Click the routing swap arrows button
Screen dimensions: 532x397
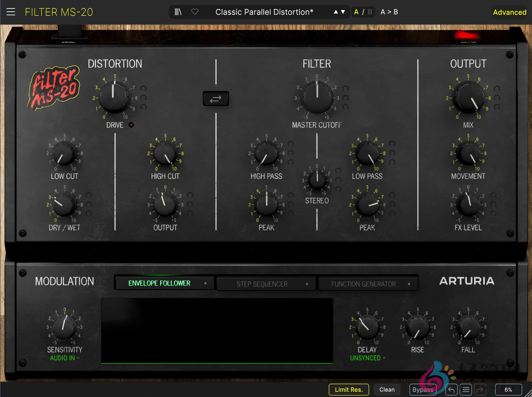click(x=216, y=99)
